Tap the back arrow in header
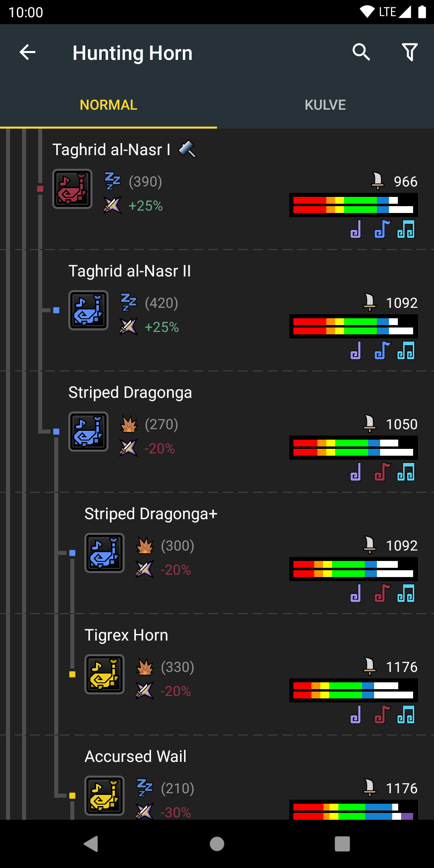The image size is (434, 868). point(27,52)
